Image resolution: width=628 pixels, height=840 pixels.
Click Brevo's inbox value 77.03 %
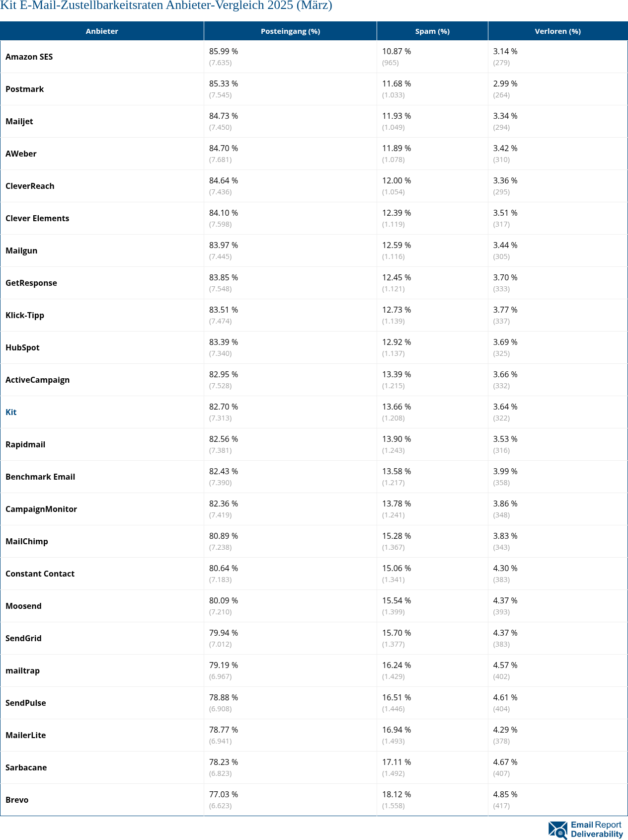(224, 794)
